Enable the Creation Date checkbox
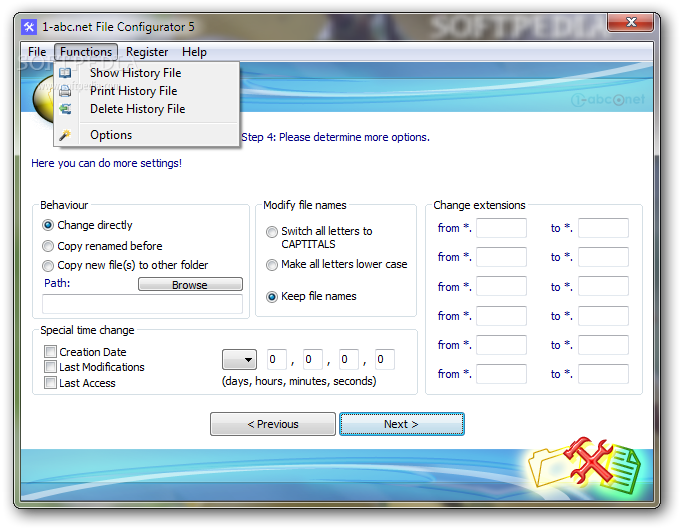 50,351
